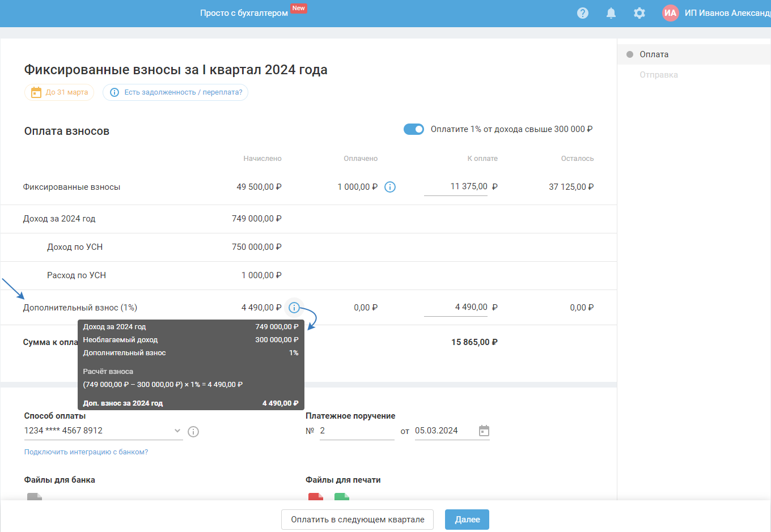Click the Расход по УСН row label
The width and height of the screenshot is (771, 532).
click(77, 275)
